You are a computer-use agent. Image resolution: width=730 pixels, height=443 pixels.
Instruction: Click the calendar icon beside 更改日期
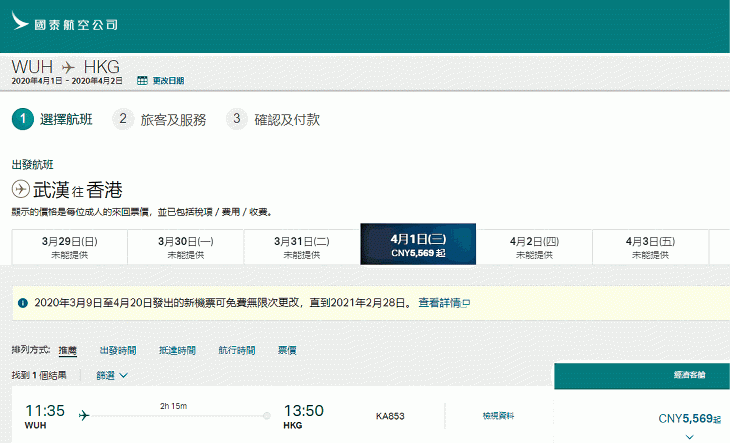tap(142, 81)
